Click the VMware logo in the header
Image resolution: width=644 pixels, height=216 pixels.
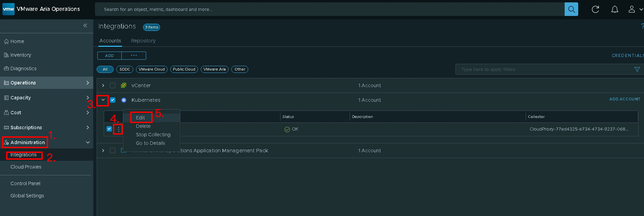[x=8, y=9]
